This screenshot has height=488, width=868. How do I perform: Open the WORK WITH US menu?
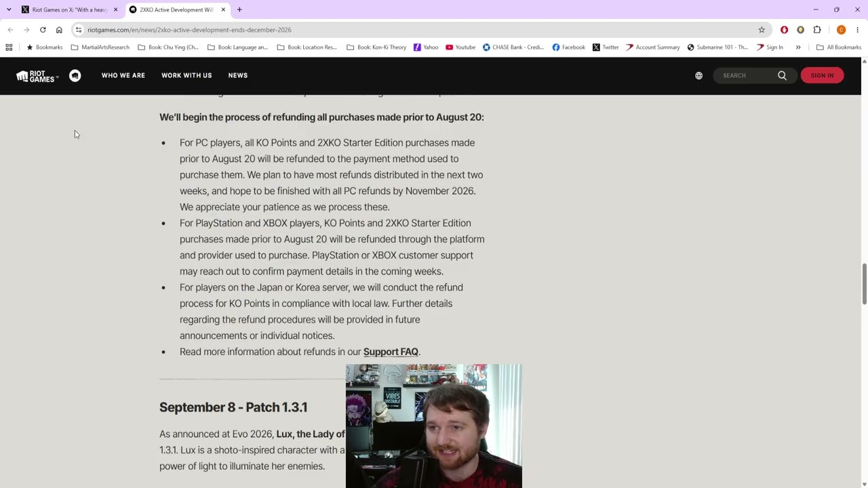[x=186, y=76]
